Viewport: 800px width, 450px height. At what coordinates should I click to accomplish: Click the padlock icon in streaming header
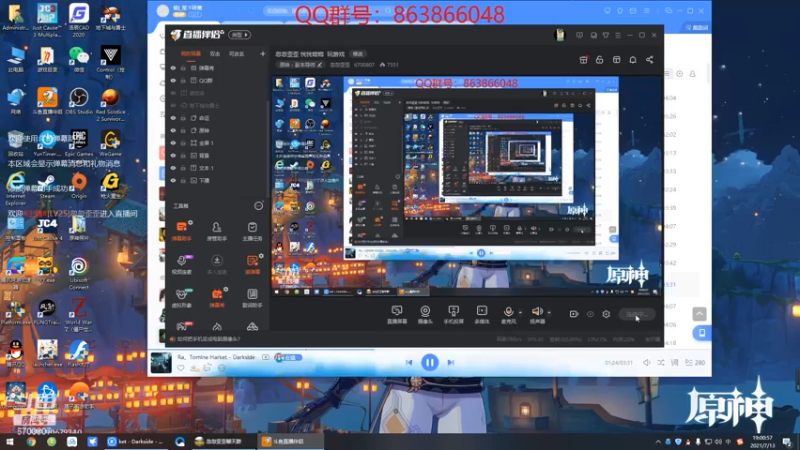599,60
